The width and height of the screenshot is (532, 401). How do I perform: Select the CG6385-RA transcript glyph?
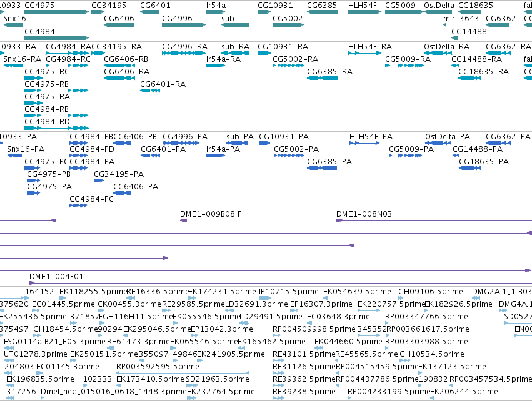click(x=323, y=78)
